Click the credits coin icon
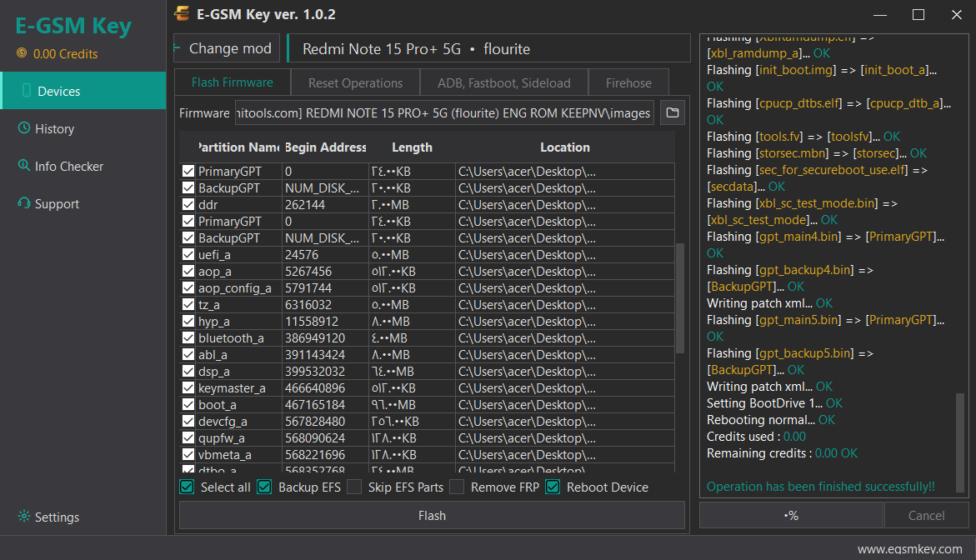The height and width of the screenshot is (560, 976). (22, 52)
